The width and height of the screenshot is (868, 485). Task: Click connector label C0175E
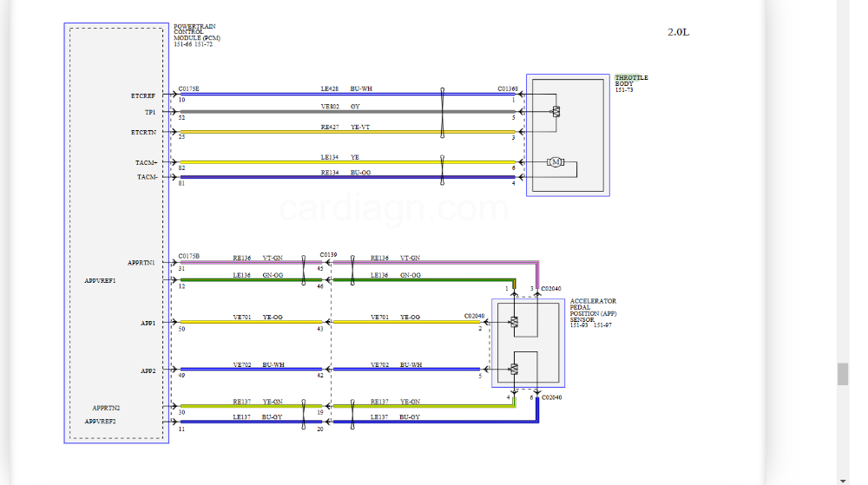[x=188, y=88]
